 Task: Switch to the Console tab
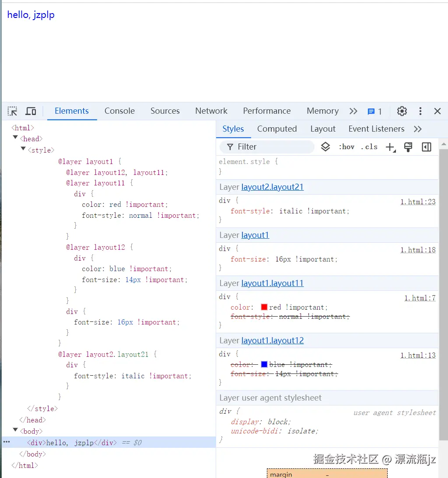pos(119,111)
